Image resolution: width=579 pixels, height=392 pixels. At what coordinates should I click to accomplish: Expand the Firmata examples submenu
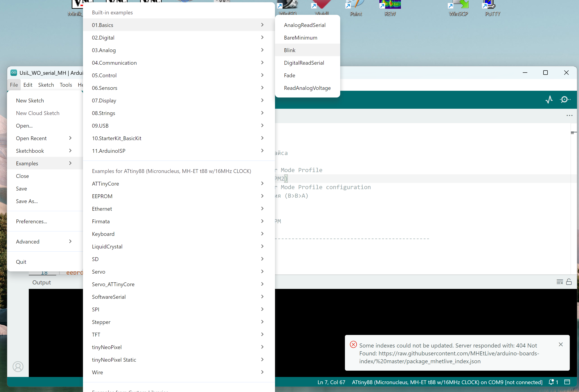click(x=179, y=221)
